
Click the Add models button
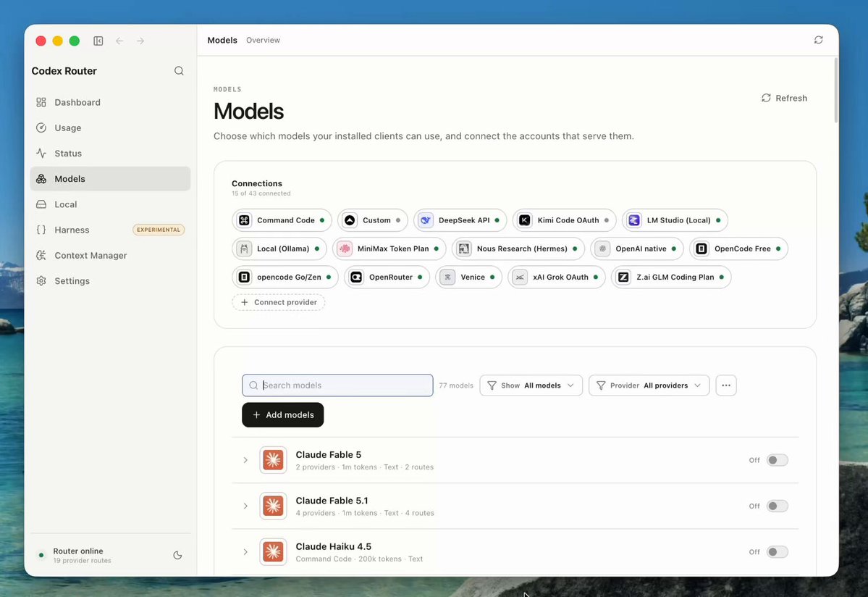[283, 415]
